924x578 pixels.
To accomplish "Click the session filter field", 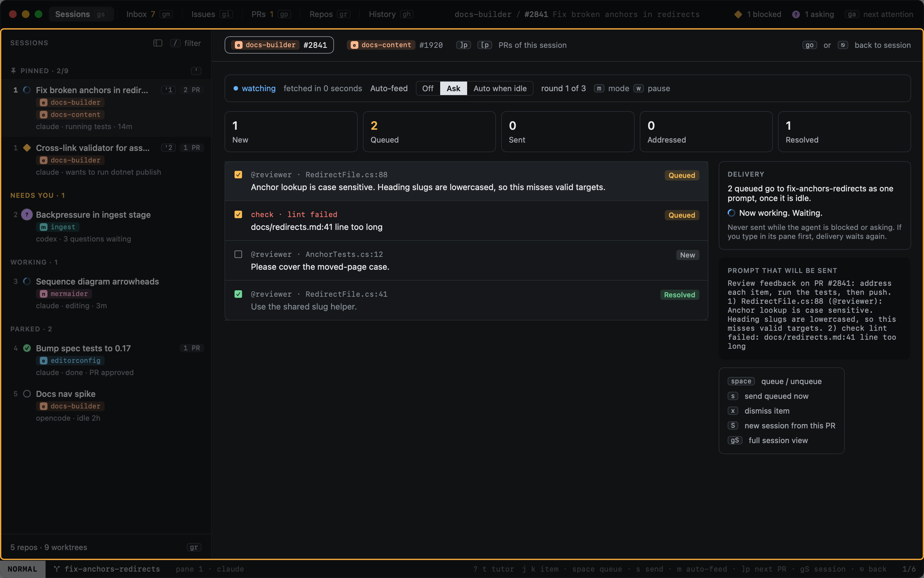I will (185, 43).
